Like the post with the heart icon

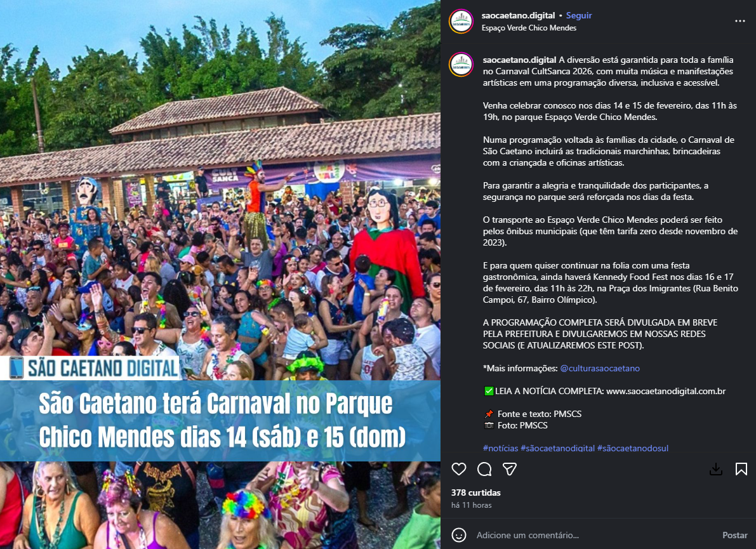[458, 469]
